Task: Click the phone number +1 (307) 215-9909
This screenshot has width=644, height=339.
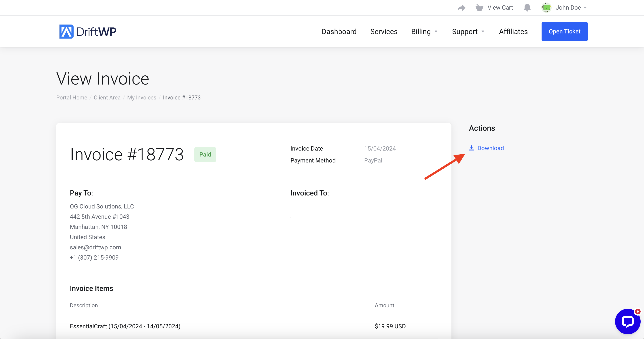Action: [94, 257]
